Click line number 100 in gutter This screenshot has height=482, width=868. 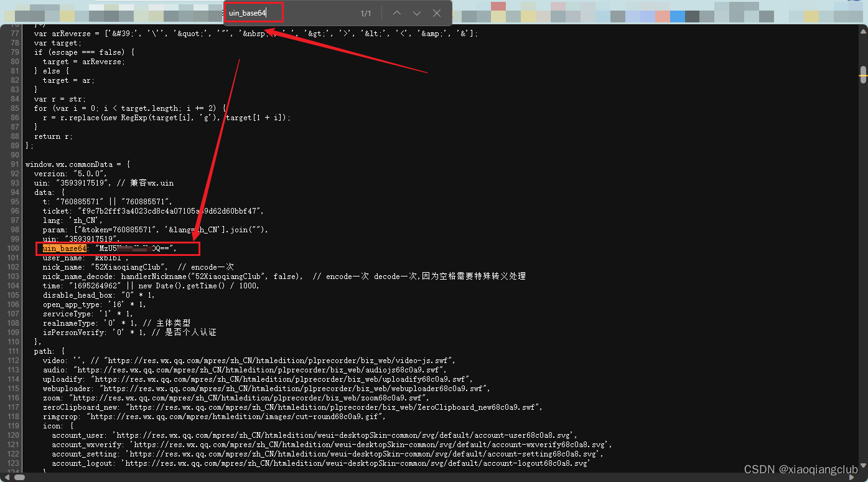[x=13, y=248]
